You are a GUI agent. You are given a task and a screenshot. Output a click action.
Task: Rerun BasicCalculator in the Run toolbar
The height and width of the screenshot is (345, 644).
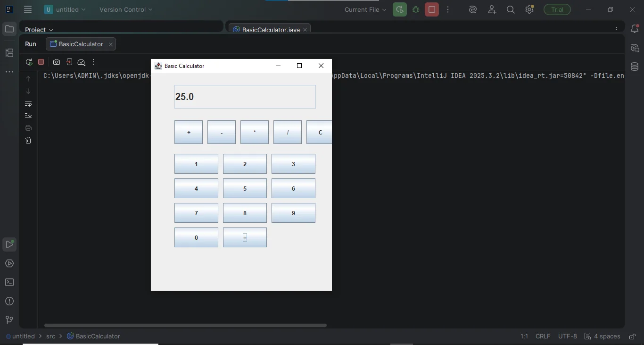[x=29, y=62]
